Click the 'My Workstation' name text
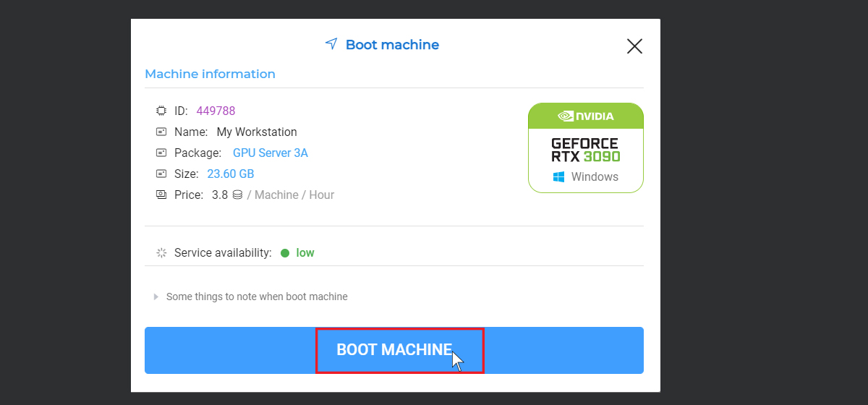This screenshot has height=405, width=868. point(257,132)
